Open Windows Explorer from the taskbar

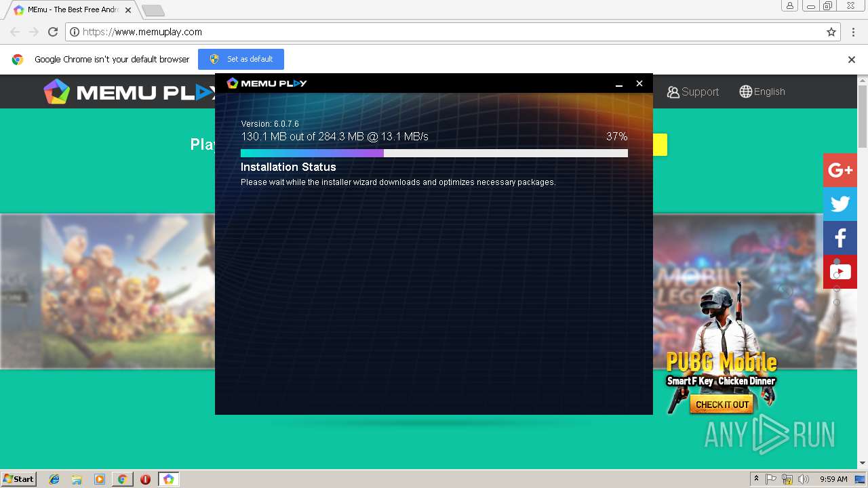point(77,479)
